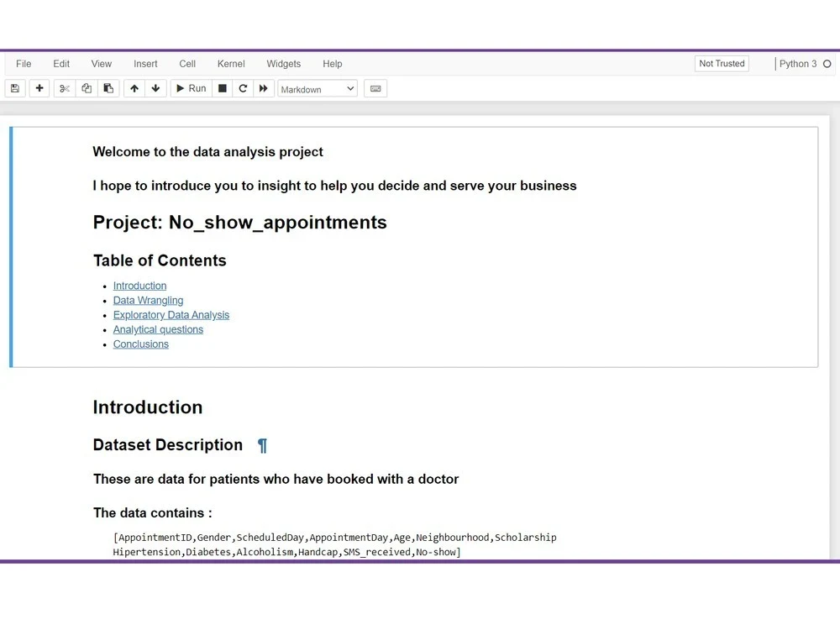The image size is (840, 630).
Task: Interrupt the kernel with the stop icon
Action: [223, 88]
